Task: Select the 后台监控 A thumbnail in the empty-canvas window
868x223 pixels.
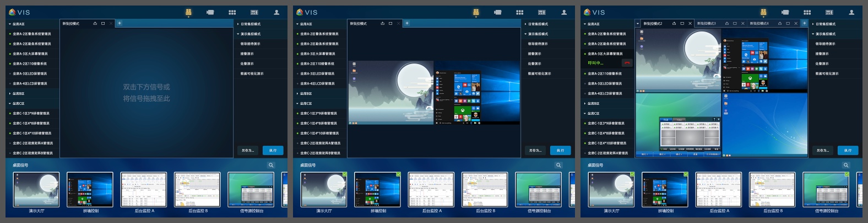Action: [x=144, y=190]
